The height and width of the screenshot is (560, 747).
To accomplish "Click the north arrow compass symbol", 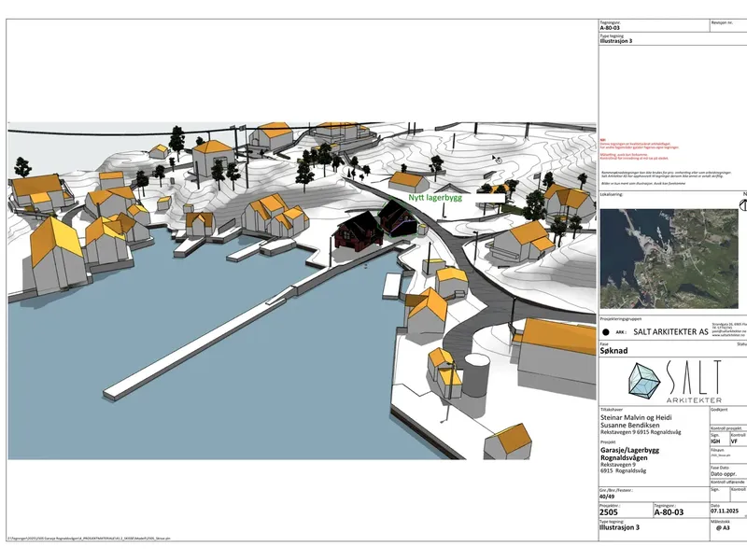I will [743, 205].
